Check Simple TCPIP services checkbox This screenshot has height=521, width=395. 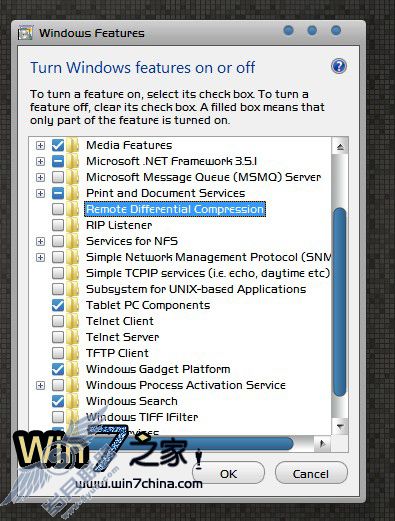58,273
